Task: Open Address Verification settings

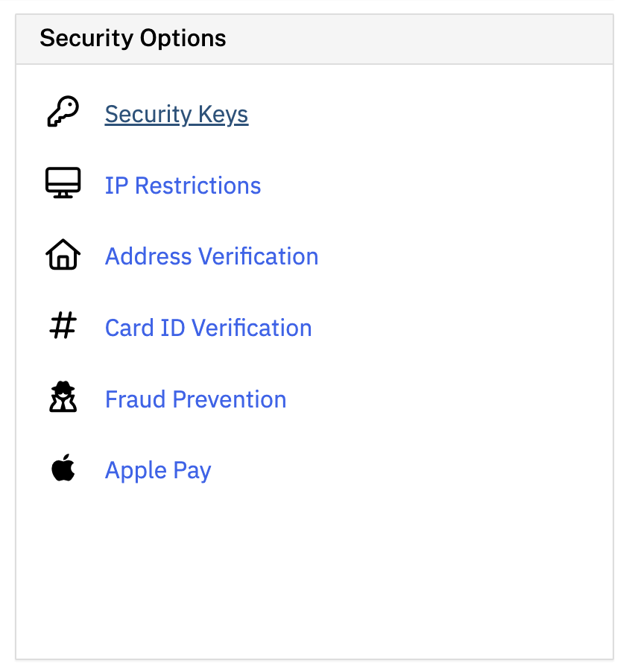Action: (x=212, y=256)
